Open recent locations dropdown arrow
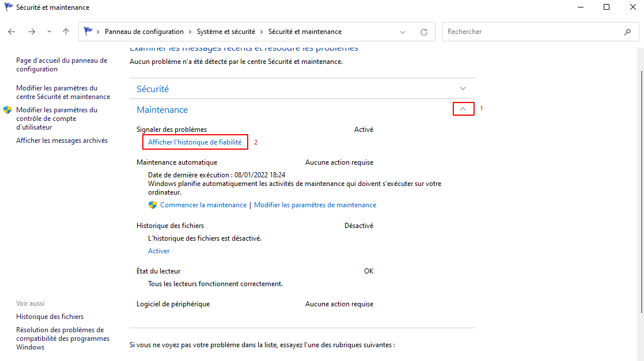 click(49, 32)
